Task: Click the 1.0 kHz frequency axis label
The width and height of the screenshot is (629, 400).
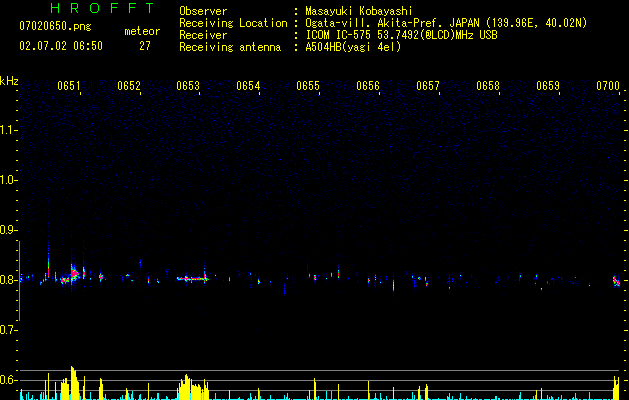Action: click(x=8, y=180)
